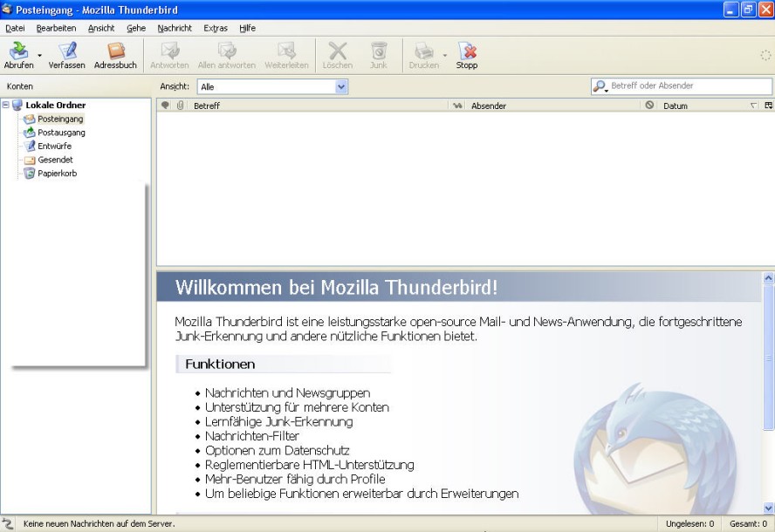
Task: Select the Entwürfe folder
Action: click(x=54, y=147)
